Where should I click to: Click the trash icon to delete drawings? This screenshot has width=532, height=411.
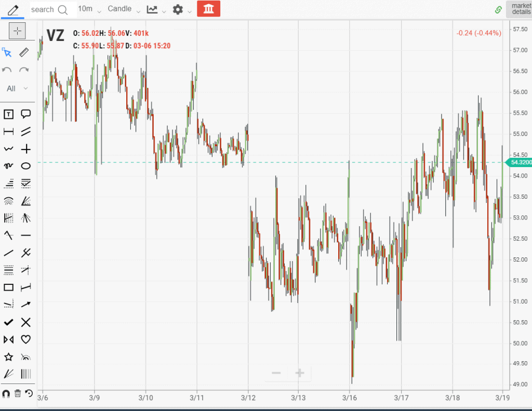18,393
